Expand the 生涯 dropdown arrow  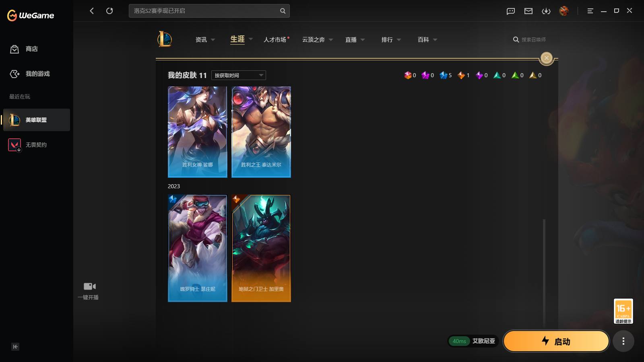click(x=251, y=39)
